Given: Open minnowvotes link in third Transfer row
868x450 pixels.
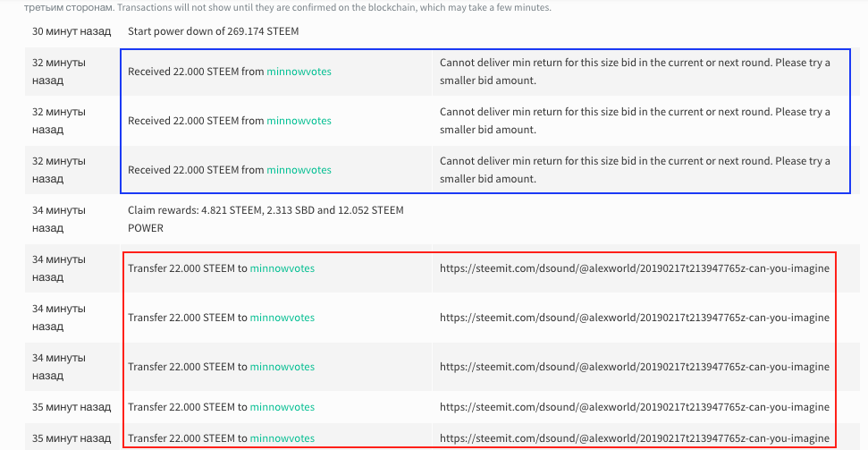Looking at the screenshot, I should (x=282, y=367).
